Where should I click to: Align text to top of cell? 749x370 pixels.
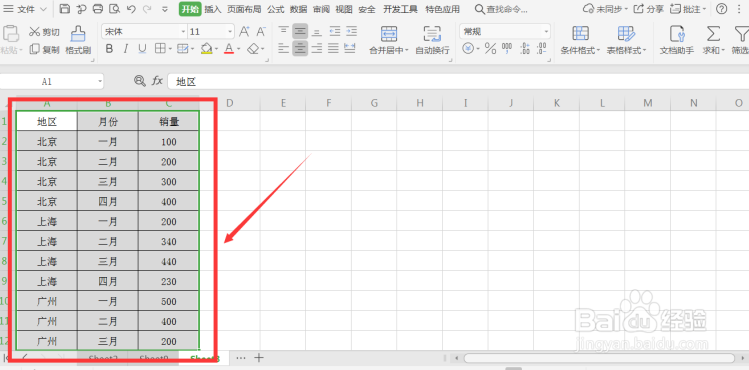point(284,32)
